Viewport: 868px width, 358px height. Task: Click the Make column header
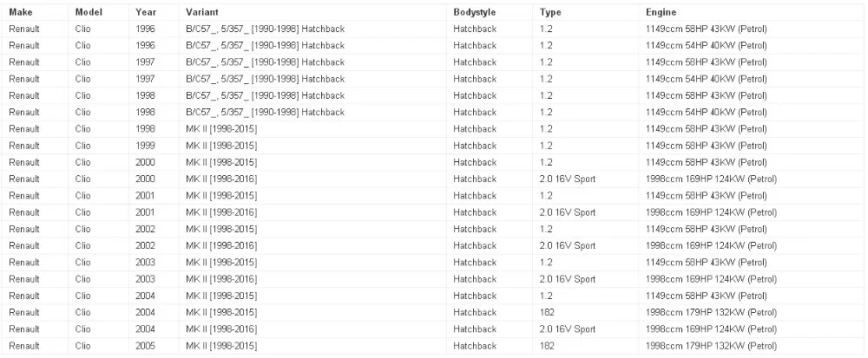point(20,12)
